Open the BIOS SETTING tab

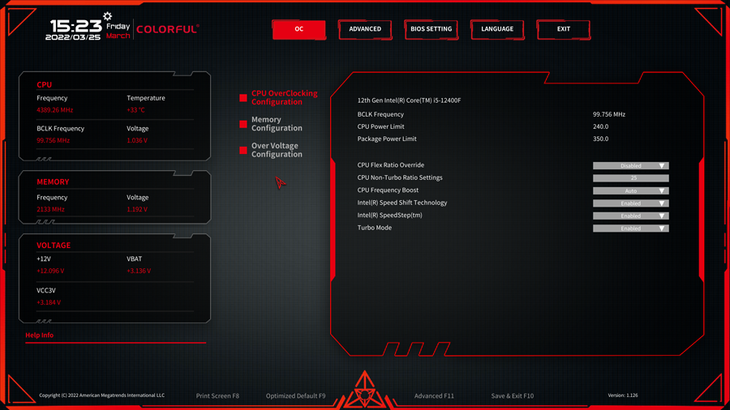(431, 30)
